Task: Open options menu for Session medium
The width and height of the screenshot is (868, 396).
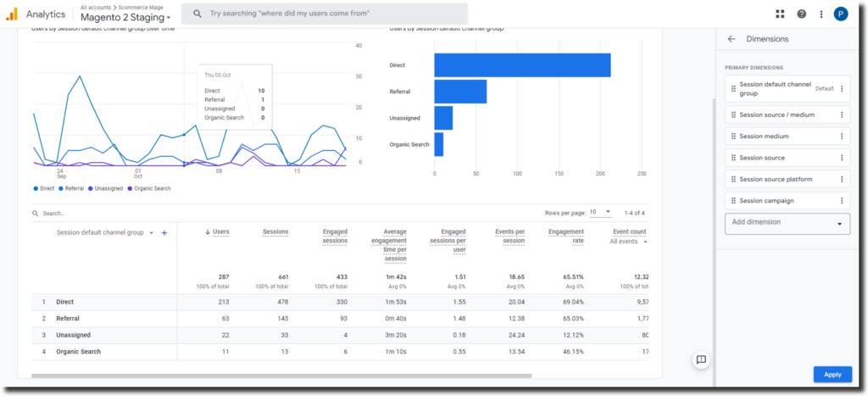Action: click(842, 137)
